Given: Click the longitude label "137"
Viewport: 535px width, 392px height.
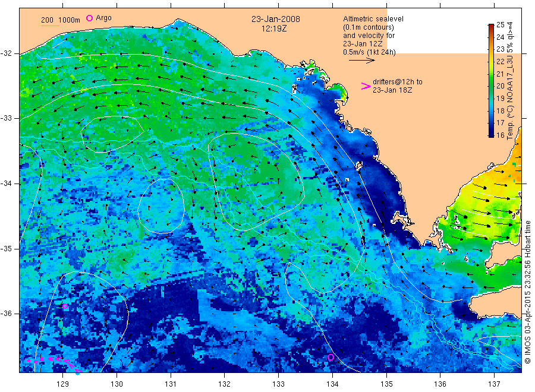Looking at the screenshot, I should (x=494, y=384).
